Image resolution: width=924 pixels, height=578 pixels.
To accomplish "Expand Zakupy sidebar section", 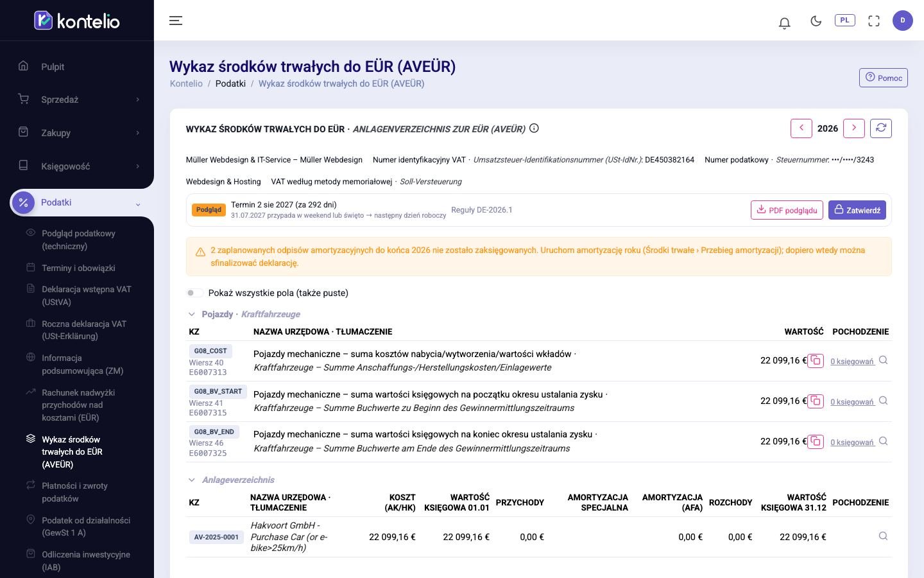I will coord(77,133).
